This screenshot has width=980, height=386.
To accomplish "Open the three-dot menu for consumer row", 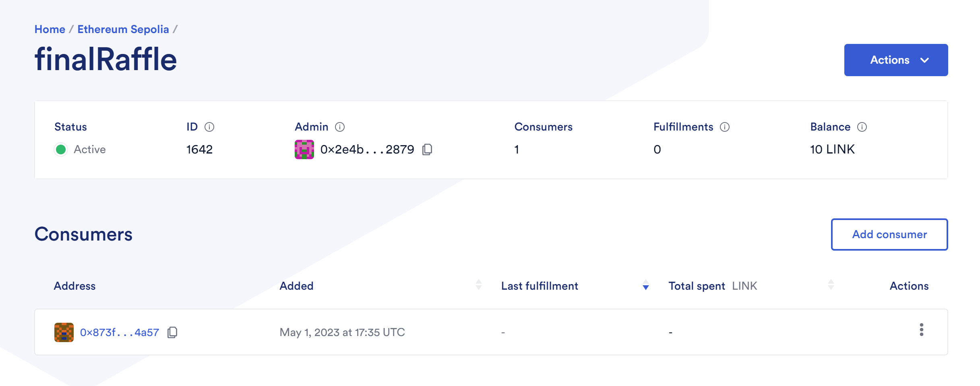I will 921,330.
